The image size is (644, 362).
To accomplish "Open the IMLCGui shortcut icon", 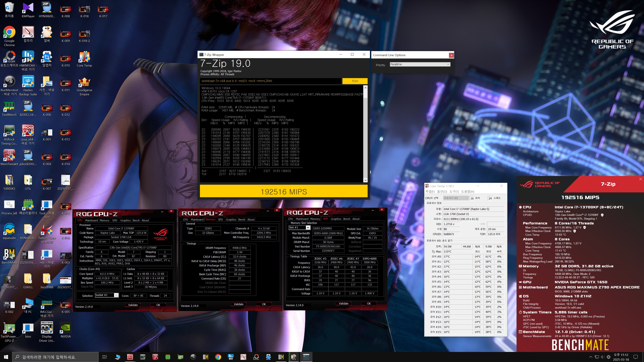I will [x=47, y=307].
